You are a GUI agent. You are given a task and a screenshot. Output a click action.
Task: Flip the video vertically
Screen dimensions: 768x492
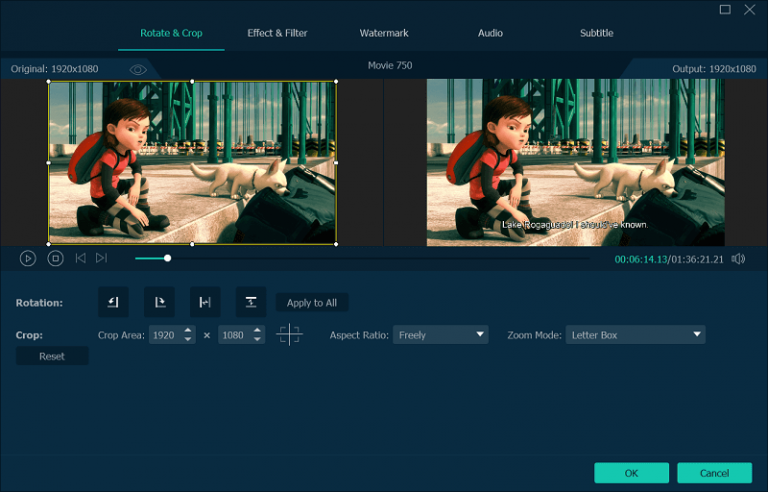(251, 302)
